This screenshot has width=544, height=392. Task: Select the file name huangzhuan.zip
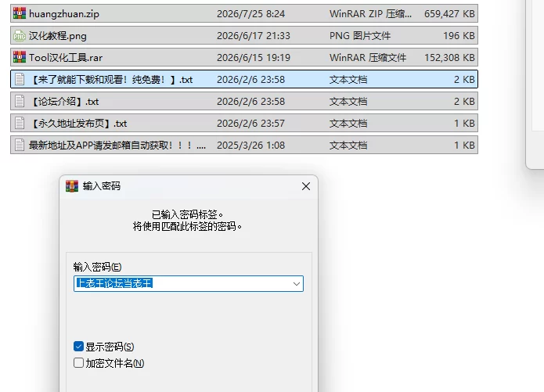click(64, 14)
